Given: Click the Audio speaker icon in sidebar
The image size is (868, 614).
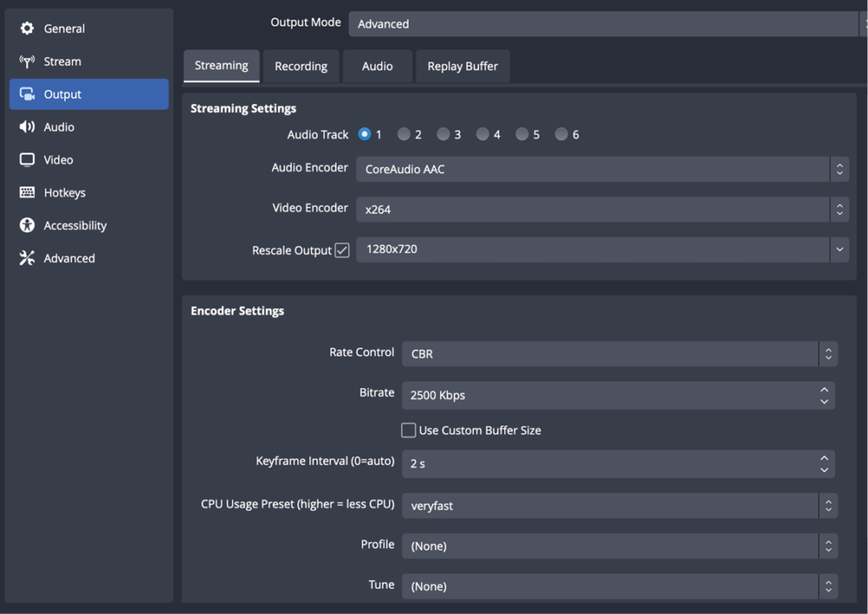Looking at the screenshot, I should point(27,127).
